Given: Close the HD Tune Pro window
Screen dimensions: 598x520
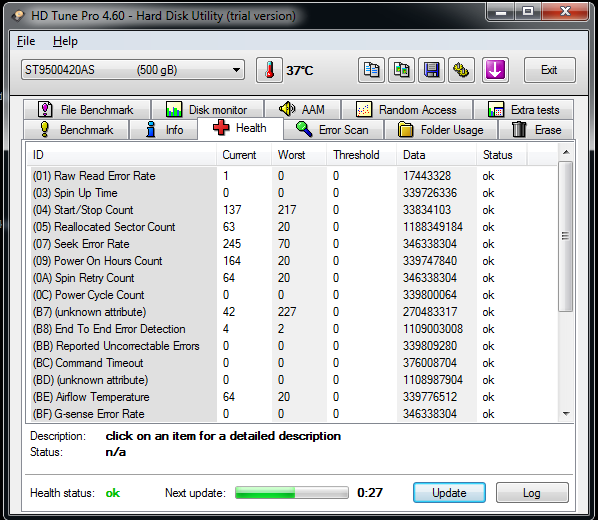Looking at the screenshot, I should tap(565, 11).
